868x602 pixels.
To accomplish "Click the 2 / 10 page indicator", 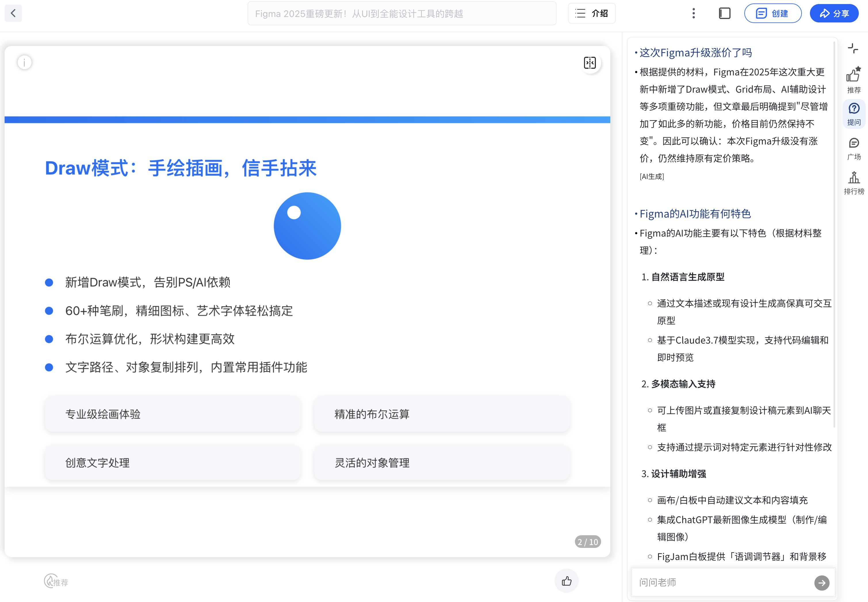I will pyautogui.click(x=588, y=542).
